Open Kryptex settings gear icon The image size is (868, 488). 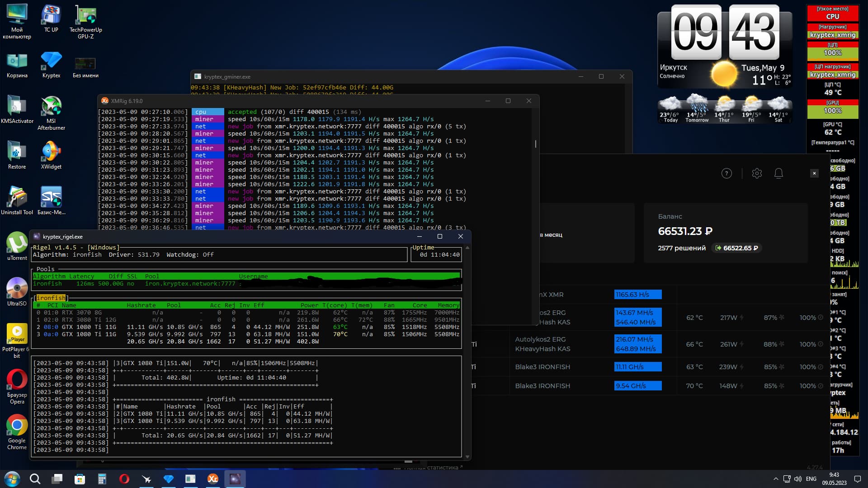[x=757, y=174]
